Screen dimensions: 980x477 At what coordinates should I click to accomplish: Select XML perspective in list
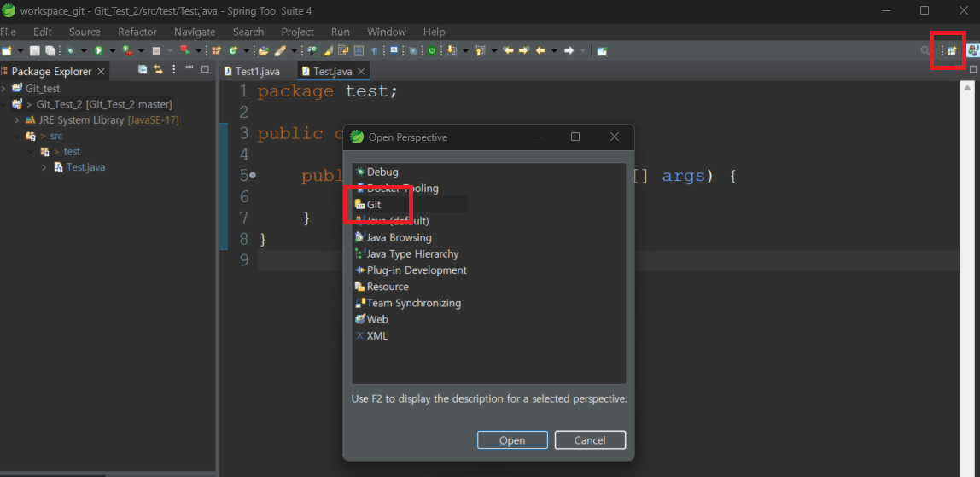372,335
